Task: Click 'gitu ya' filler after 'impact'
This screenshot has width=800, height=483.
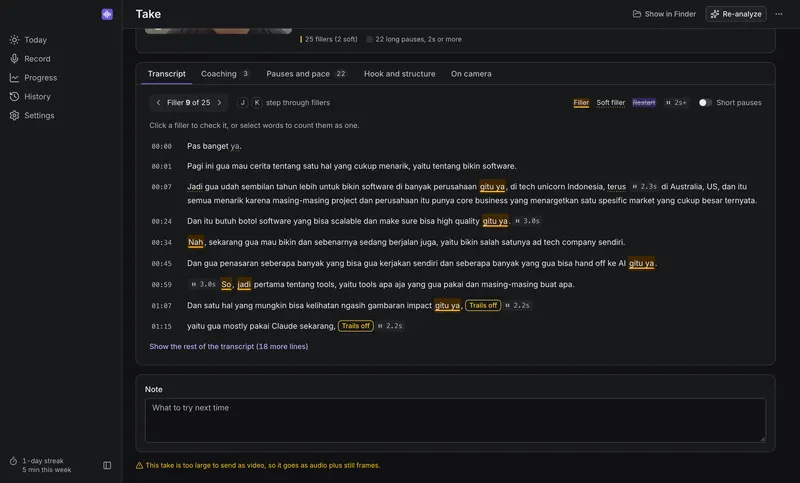Action: click(x=447, y=306)
